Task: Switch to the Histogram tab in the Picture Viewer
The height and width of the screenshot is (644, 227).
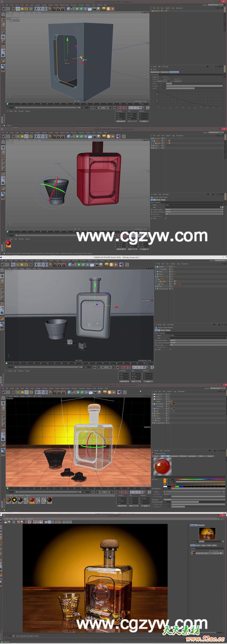Action: coord(201,525)
